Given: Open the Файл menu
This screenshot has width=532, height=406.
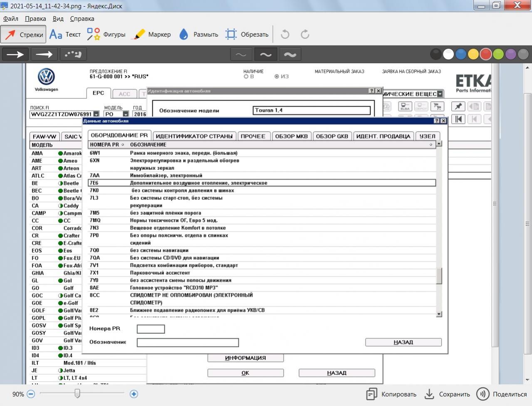Looking at the screenshot, I should pos(11,19).
